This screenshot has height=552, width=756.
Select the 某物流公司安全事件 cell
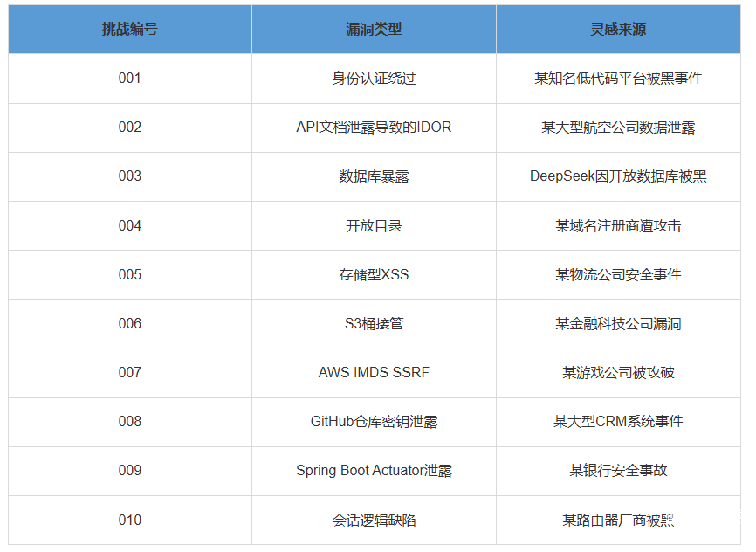(618, 275)
